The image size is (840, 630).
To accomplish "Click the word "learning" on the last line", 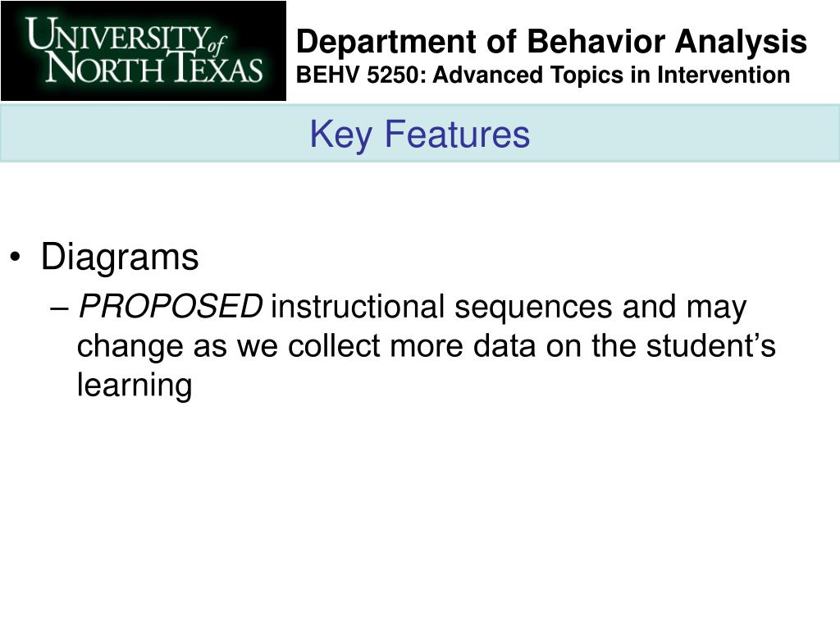I will (135, 386).
